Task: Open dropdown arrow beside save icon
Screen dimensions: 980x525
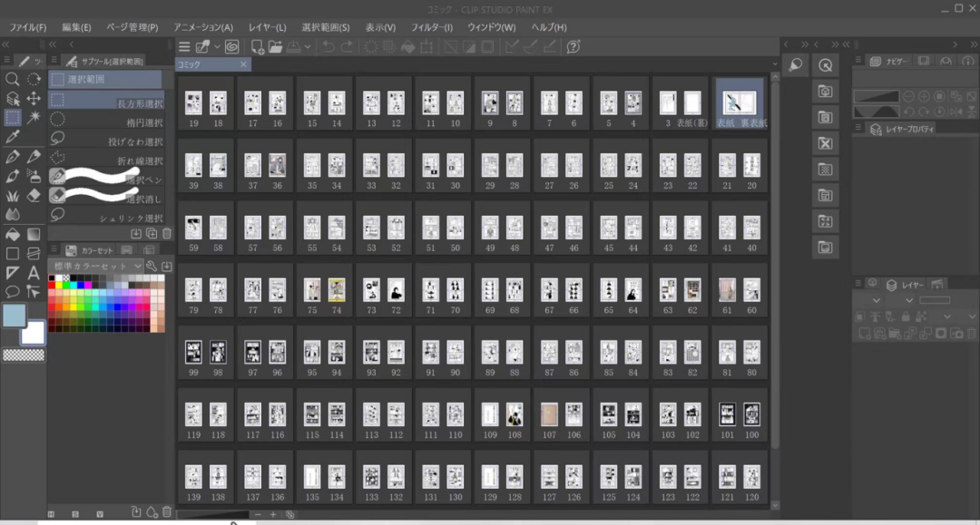Action: click(x=308, y=47)
